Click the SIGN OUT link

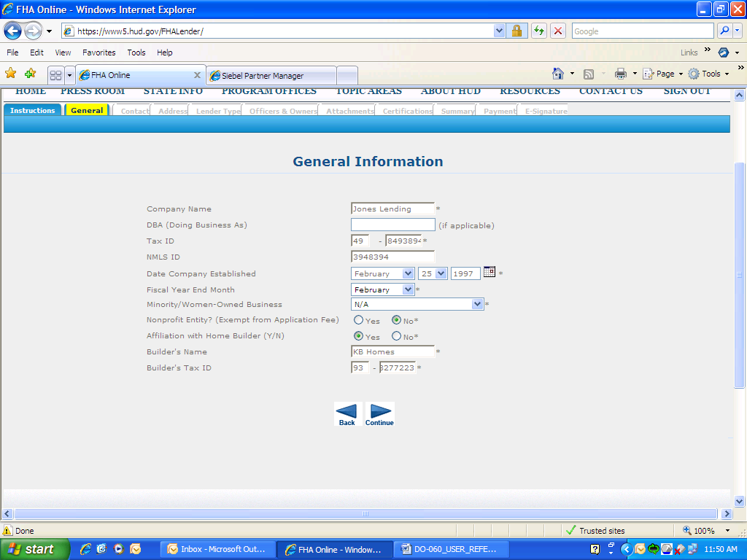686,91
